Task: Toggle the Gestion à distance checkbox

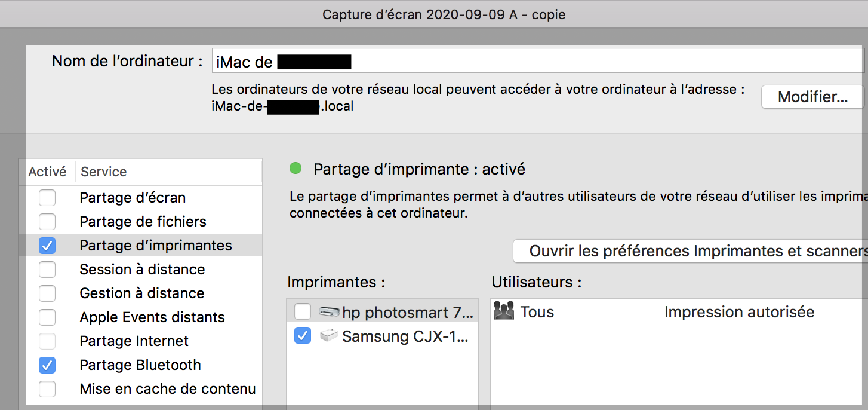Action: (x=47, y=293)
